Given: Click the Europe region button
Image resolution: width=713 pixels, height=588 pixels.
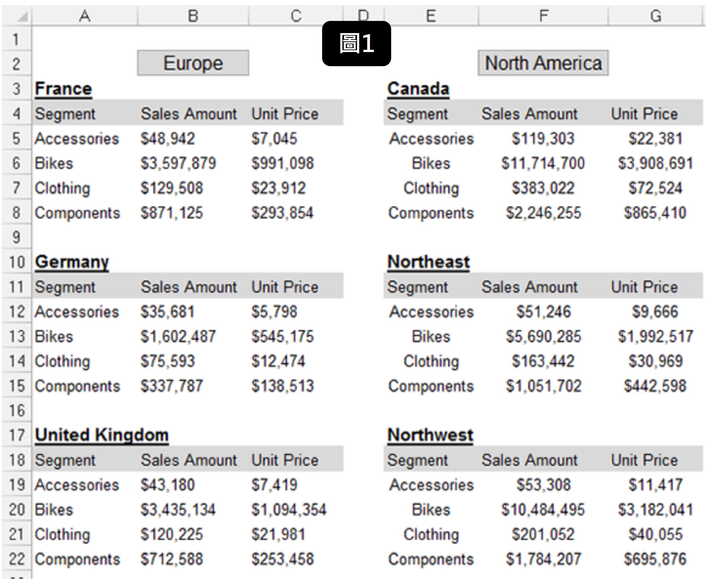Looking at the screenshot, I should [x=193, y=63].
